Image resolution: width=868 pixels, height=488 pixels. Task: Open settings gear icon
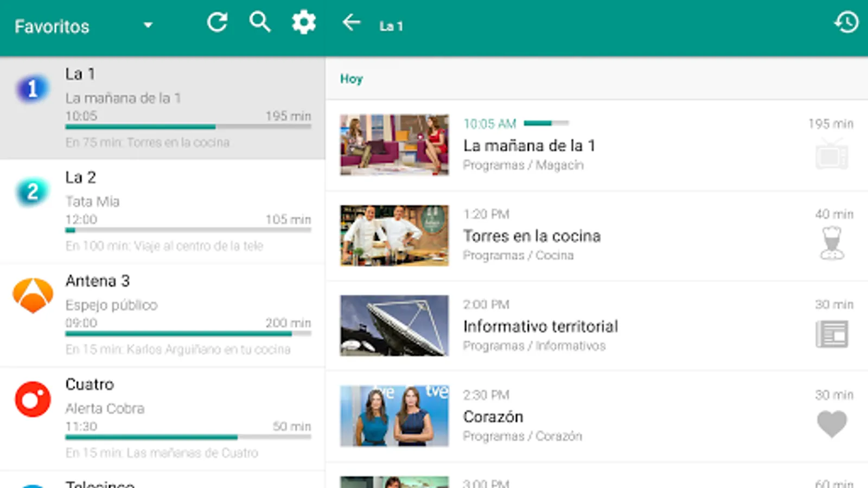coord(304,23)
